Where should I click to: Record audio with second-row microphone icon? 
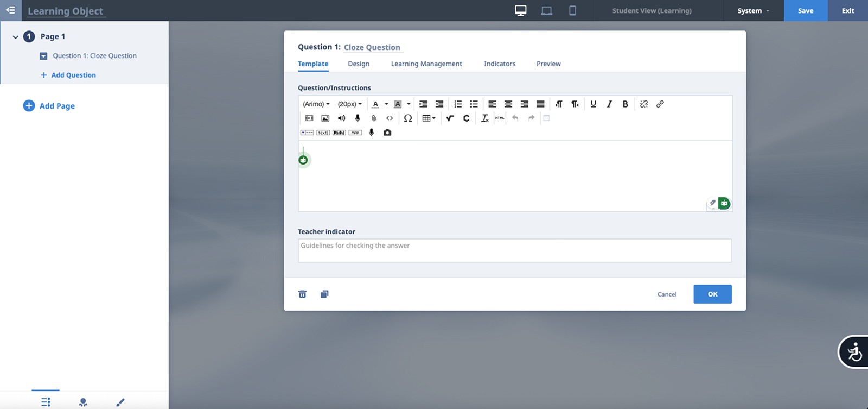[x=358, y=118]
